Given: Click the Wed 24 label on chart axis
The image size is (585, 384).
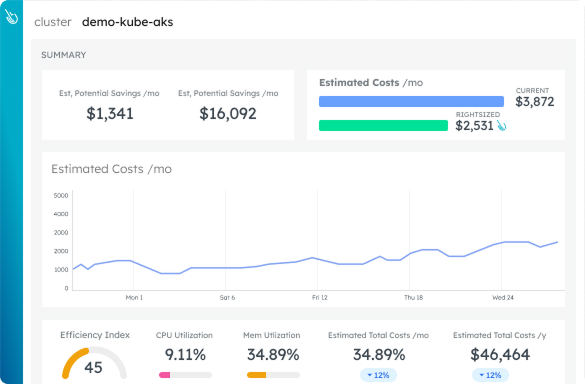Looking at the screenshot, I should click(x=503, y=297).
